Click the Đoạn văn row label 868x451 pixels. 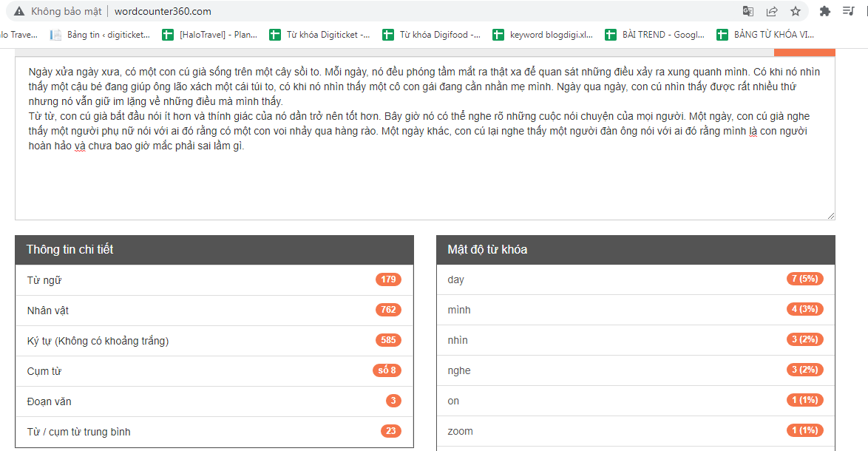coord(50,401)
